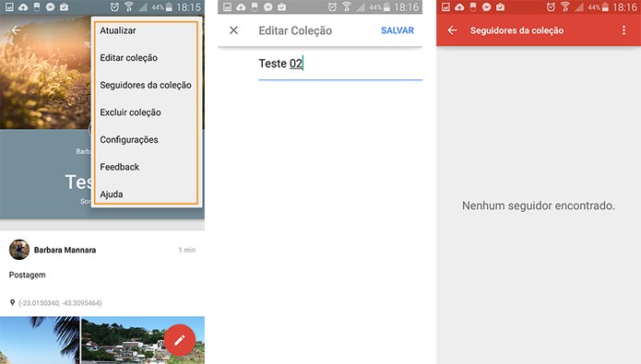
Task: Tap alarm icon in red status bar
Action: [x=551, y=7]
